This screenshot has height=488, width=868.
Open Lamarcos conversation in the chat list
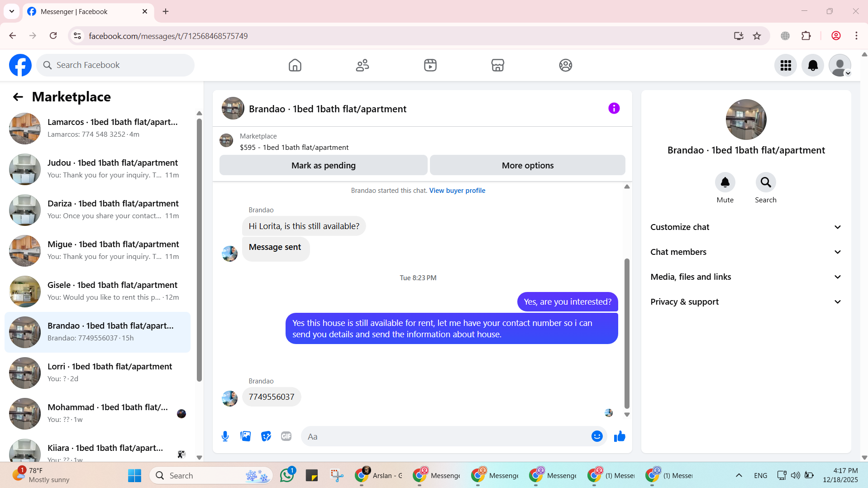tap(97, 128)
